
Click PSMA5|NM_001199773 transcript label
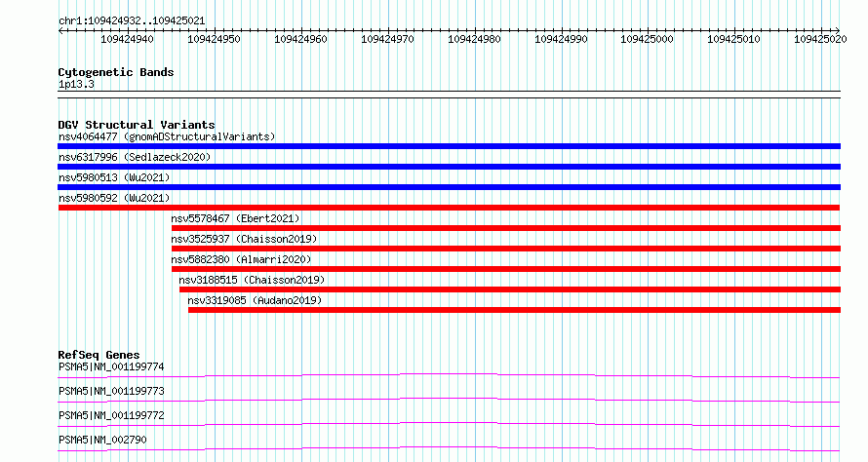pos(111,391)
